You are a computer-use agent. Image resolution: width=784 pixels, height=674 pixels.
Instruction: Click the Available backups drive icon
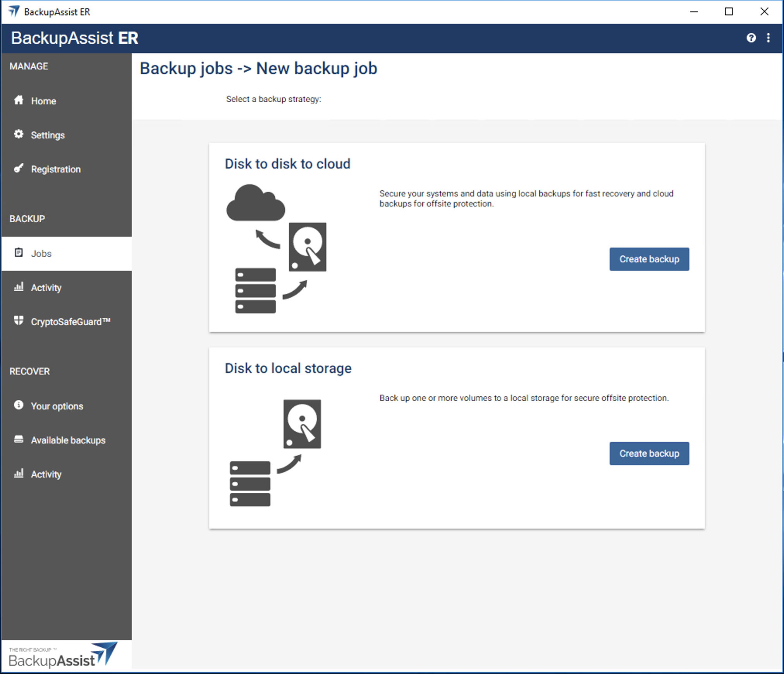click(x=19, y=439)
